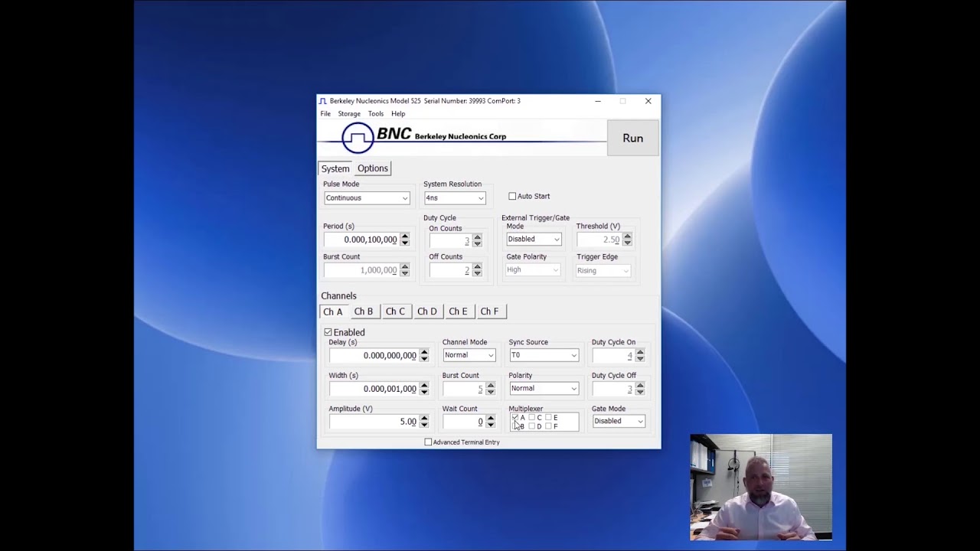980x551 pixels.
Task: Click the Width value field
Action: pyautogui.click(x=374, y=389)
